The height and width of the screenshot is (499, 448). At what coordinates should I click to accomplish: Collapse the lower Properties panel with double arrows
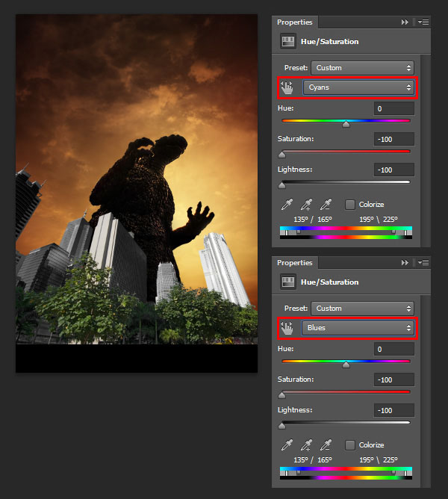405,263
